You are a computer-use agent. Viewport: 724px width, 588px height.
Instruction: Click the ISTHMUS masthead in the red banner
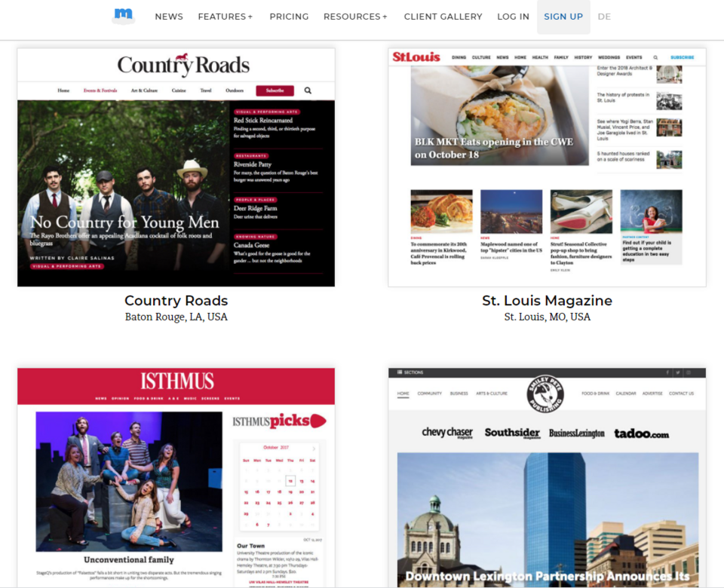(176, 381)
